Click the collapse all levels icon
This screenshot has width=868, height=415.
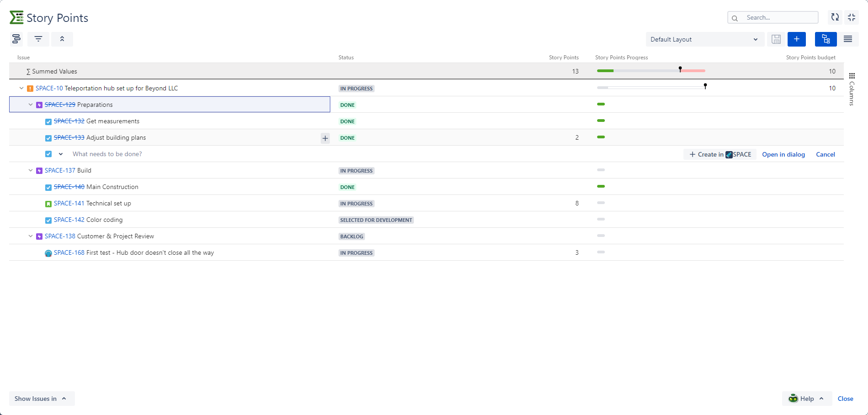point(62,39)
